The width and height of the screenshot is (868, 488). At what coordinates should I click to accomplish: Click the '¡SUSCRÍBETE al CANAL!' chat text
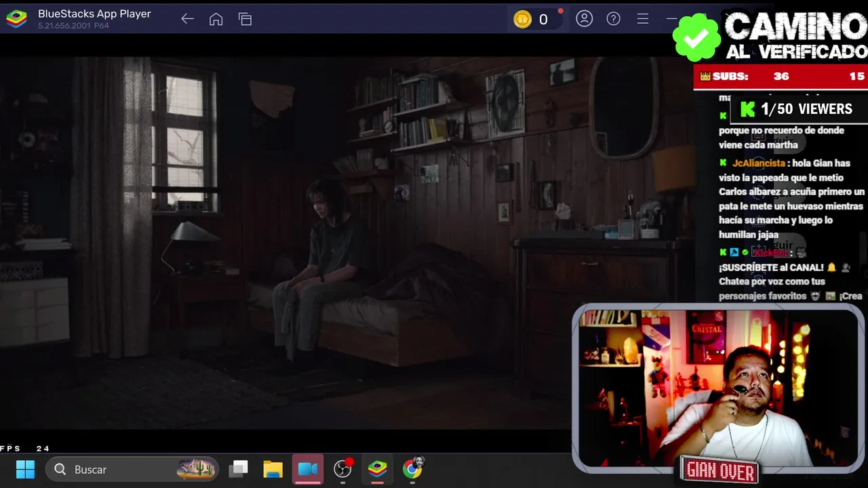(771, 268)
